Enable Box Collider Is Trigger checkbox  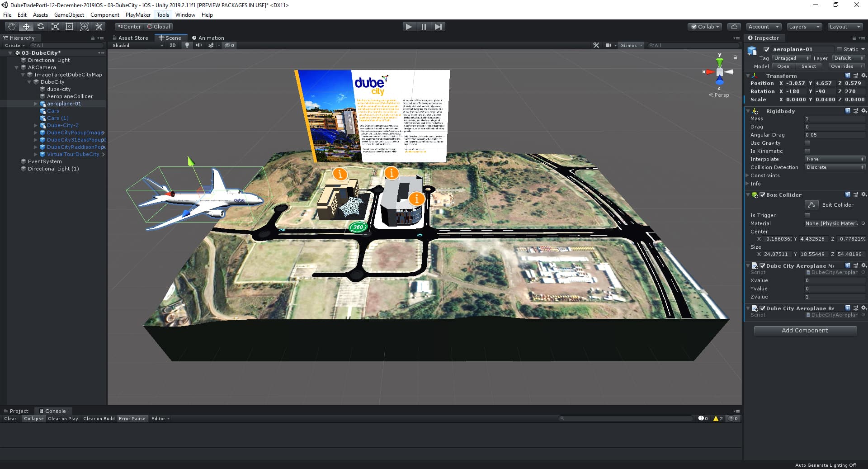pos(807,215)
